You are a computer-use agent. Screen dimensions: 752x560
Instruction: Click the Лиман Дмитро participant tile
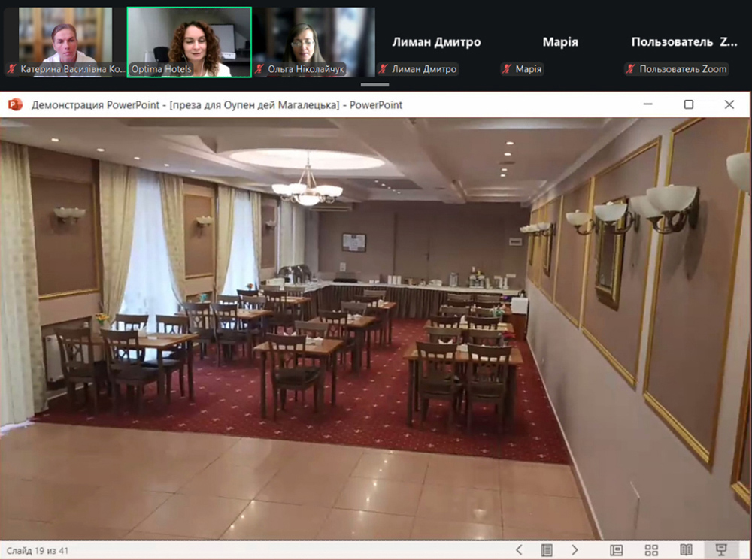pyautogui.click(x=436, y=42)
